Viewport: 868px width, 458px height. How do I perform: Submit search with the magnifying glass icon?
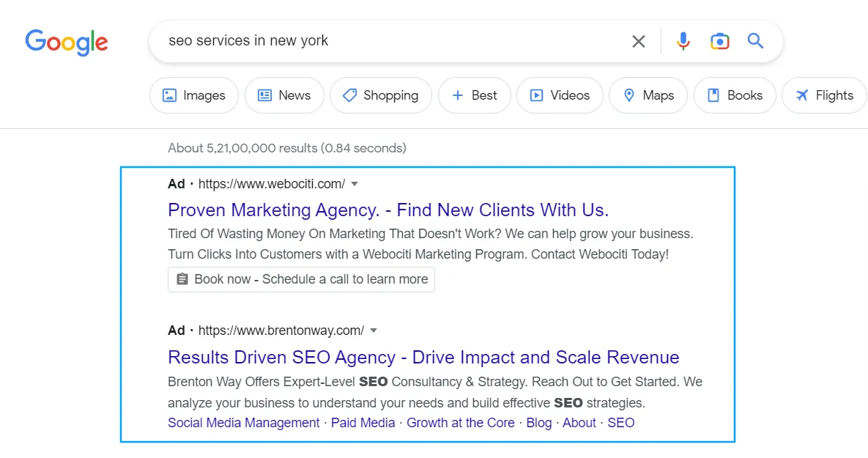click(756, 40)
